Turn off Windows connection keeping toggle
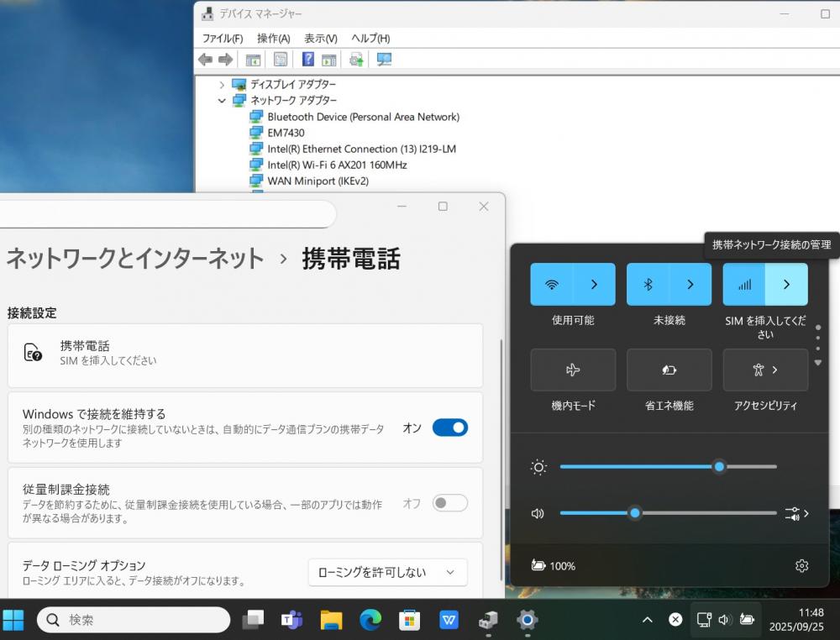840x640 pixels. (449, 428)
